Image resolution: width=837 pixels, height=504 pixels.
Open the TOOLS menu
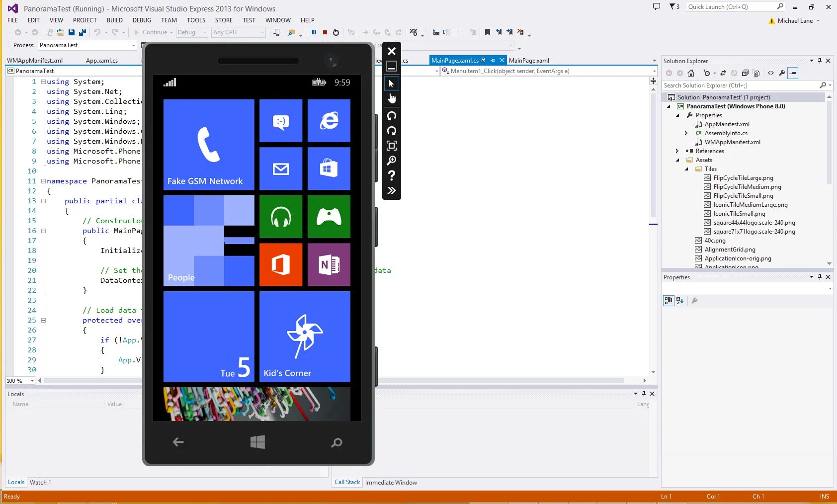[196, 20]
